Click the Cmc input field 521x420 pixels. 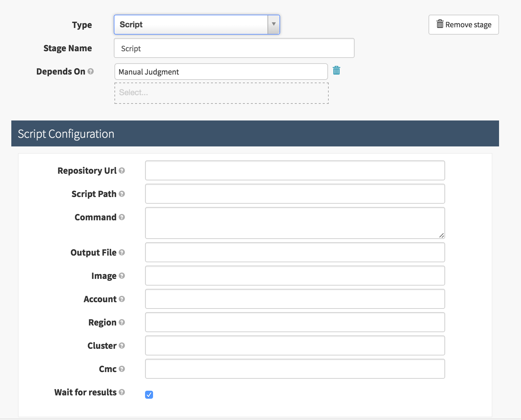(295, 369)
